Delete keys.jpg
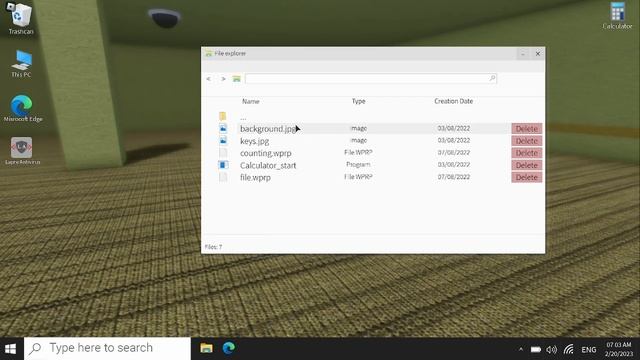The image size is (640, 360). point(527,141)
